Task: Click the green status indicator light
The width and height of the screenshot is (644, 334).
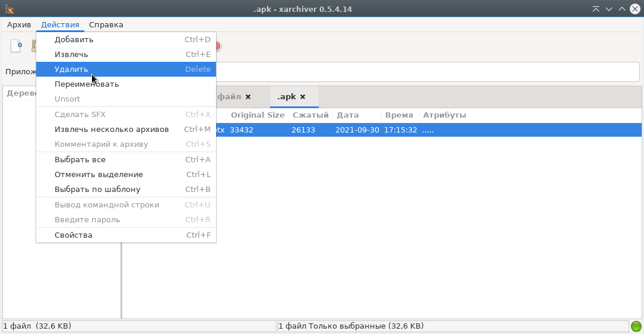Action: coord(636,326)
